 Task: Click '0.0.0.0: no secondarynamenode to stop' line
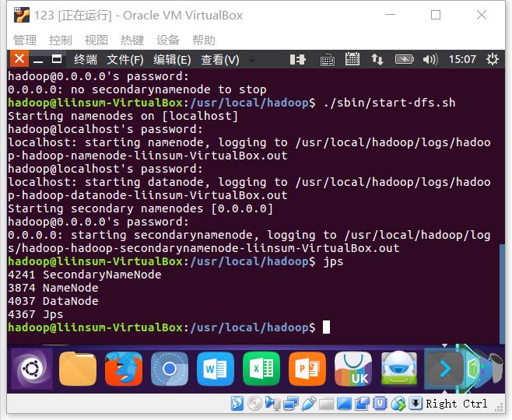(x=137, y=89)
